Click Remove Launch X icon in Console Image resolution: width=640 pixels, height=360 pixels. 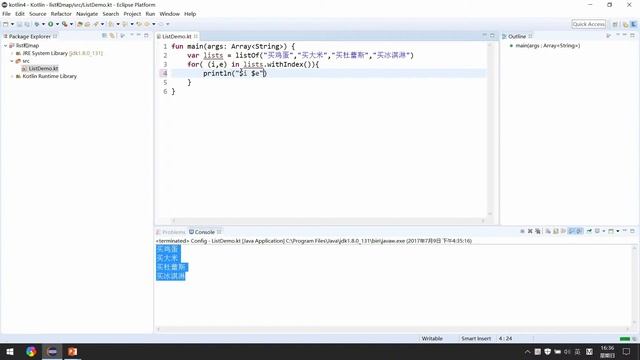[530, 231]
